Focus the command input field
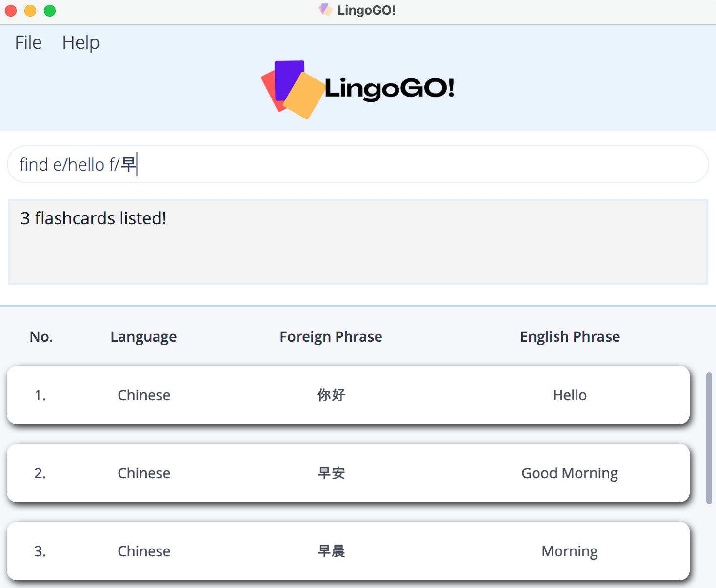 [358, 164]
